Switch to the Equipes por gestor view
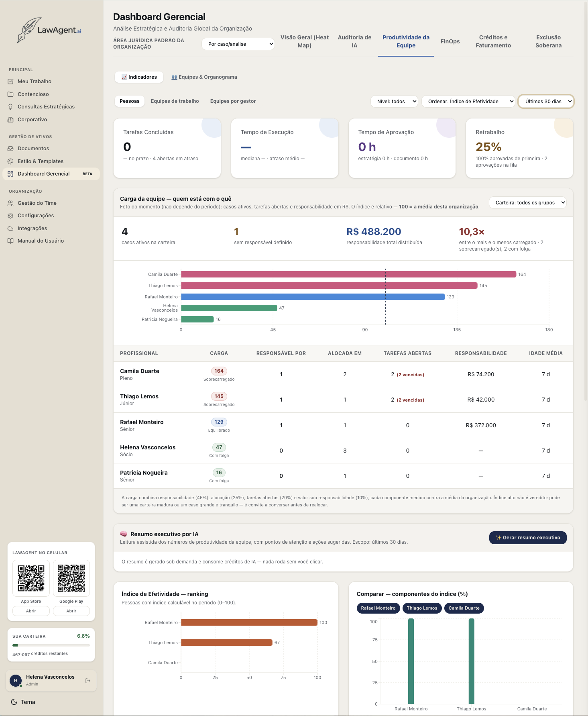 coord(233,101)
